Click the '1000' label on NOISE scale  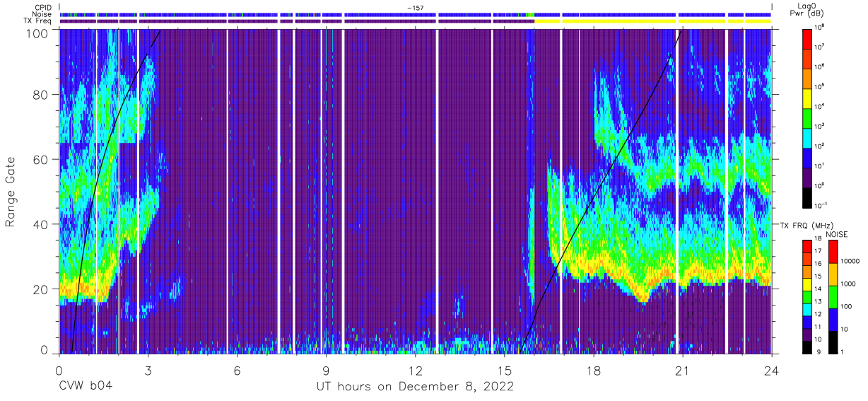tap(848, 283)
